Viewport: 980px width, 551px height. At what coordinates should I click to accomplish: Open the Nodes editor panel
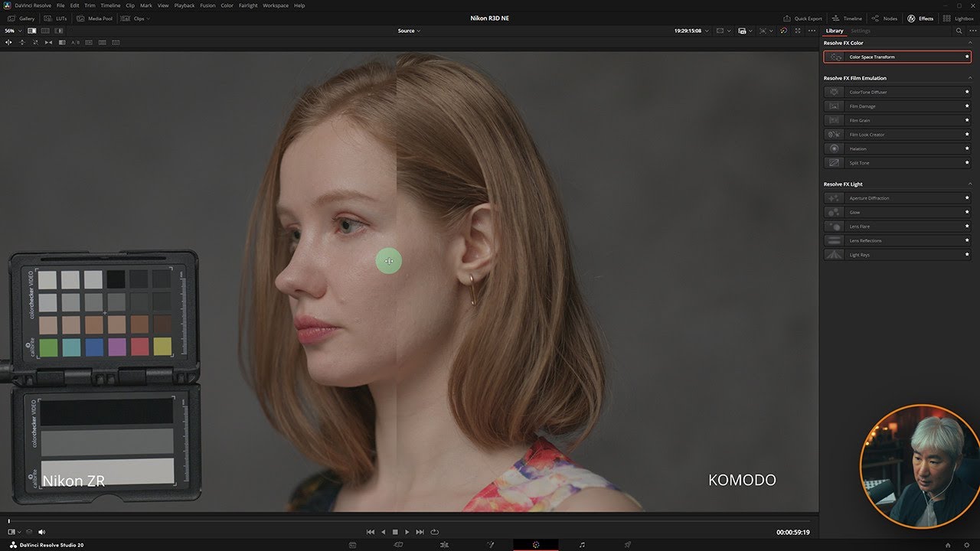click(x=885, y=18)
